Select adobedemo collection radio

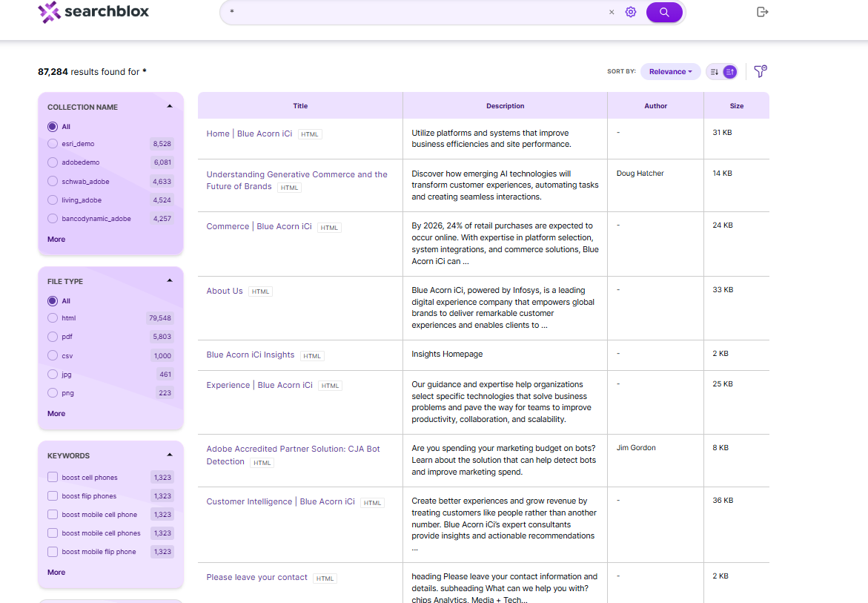[53, 162]
